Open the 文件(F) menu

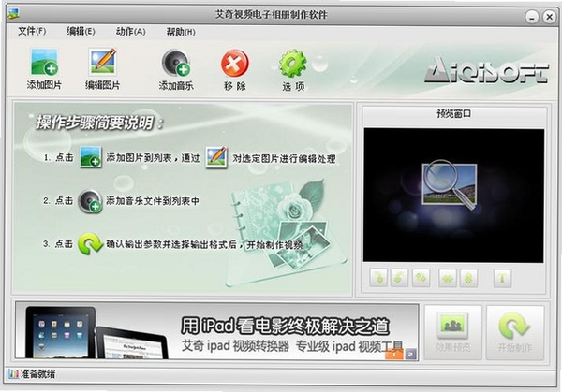click(x=32, y=32)
